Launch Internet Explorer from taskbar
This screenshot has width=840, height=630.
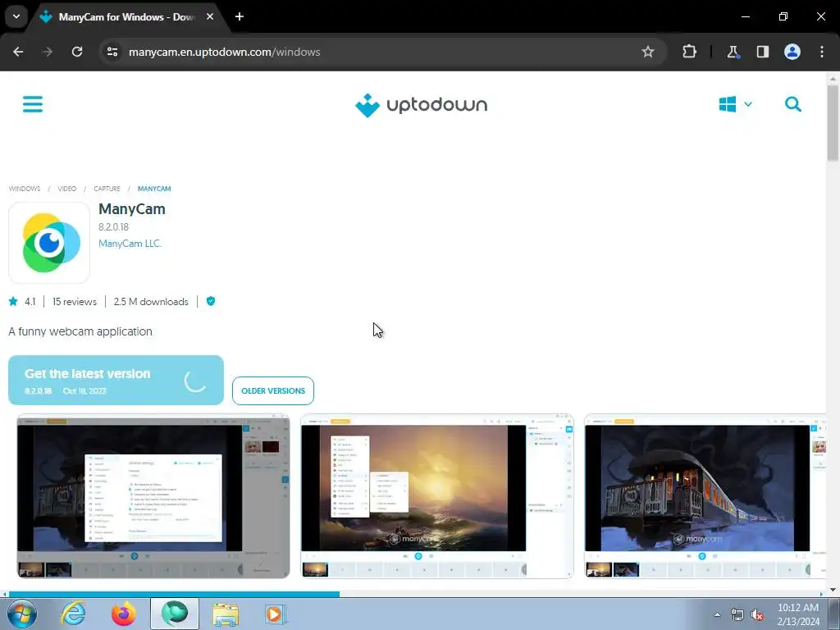tap(73, 614)
